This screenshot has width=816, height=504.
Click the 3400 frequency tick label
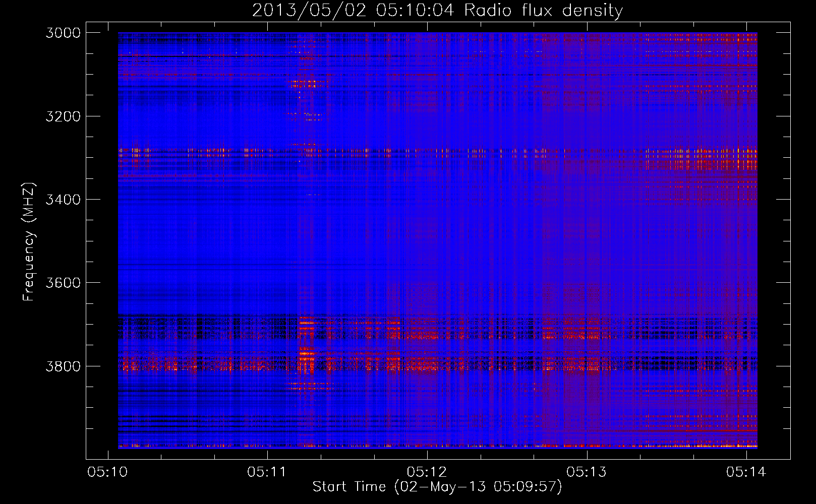click(x=63, y=200)
